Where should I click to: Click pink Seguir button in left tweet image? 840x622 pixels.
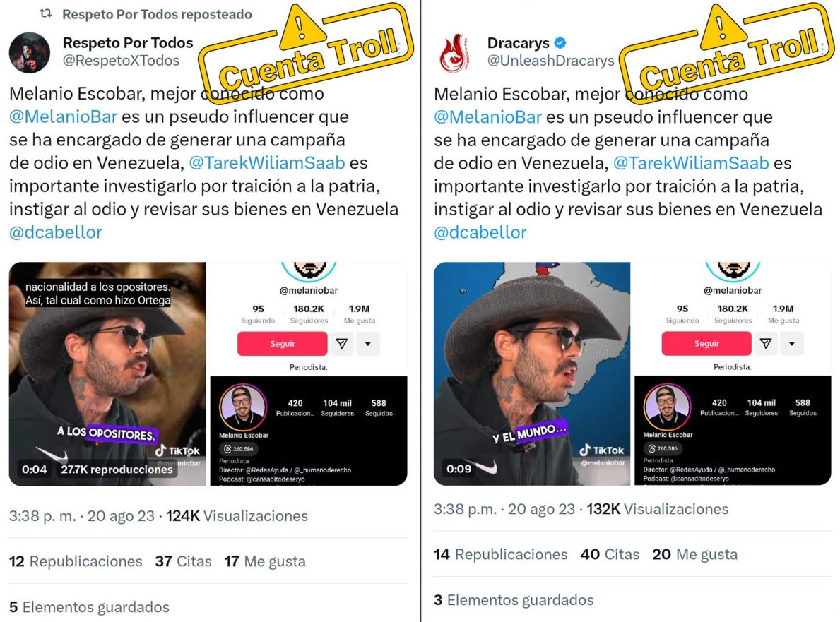[283, 344]
